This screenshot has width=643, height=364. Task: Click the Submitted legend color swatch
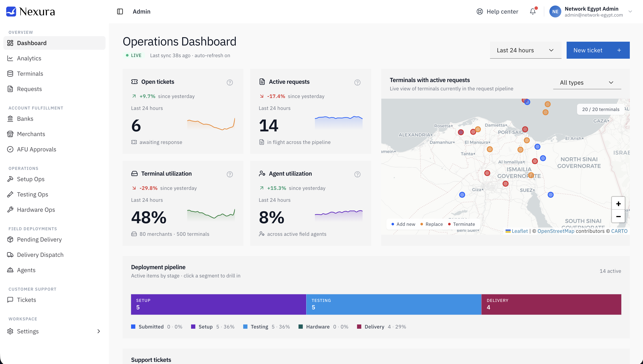133,327
